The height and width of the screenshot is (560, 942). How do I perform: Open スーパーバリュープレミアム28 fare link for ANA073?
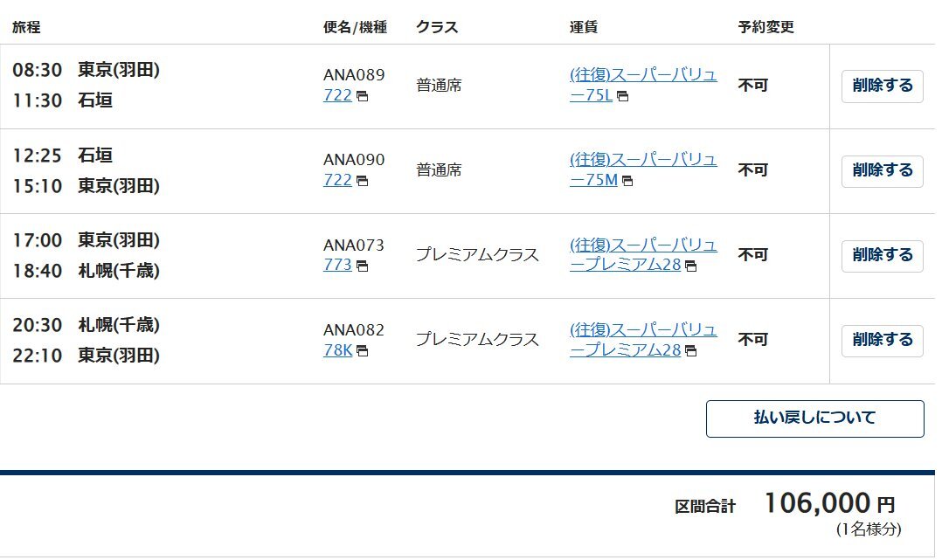[x=643, y=255]
